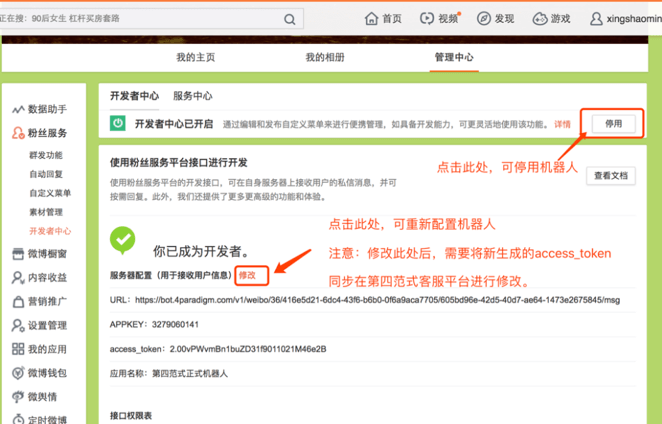The height and width of the screenshot is (424, 662).
Task: Click the 修改 server config link
Action: click(247, 275)
